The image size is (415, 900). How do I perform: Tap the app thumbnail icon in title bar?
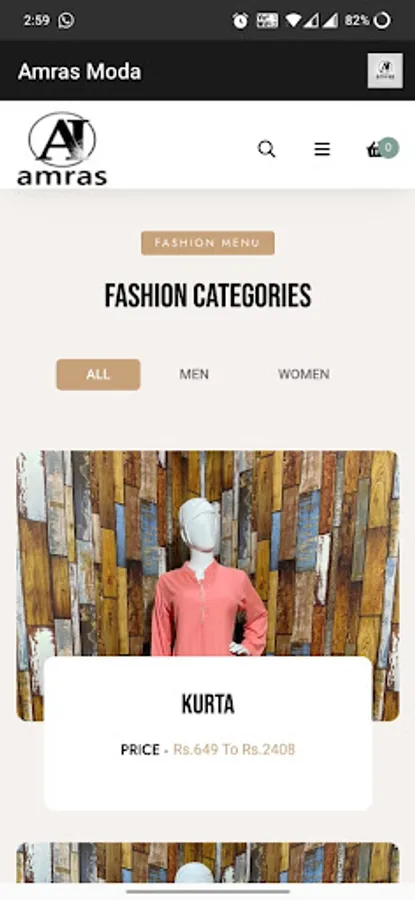(x=385, y=71)
